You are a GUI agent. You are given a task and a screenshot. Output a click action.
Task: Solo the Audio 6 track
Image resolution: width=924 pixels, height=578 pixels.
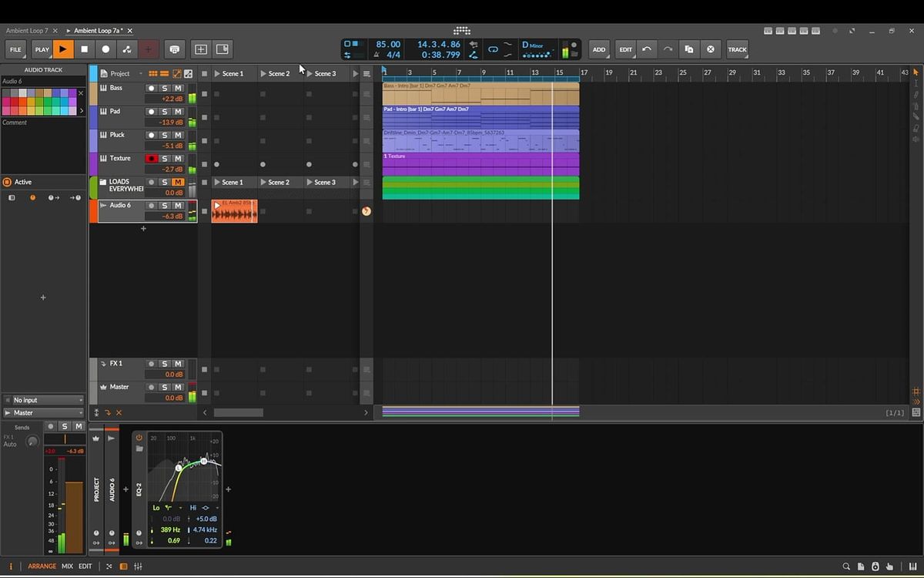(164, 206)
